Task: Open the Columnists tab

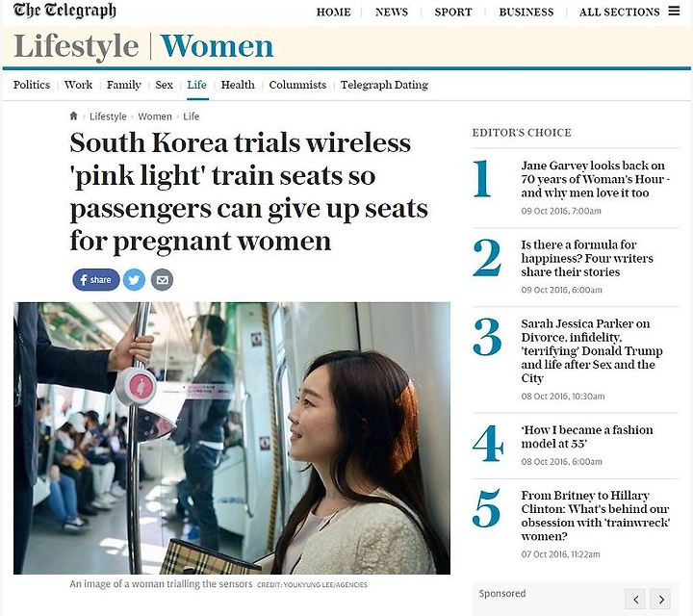Action: pos(297,85)
